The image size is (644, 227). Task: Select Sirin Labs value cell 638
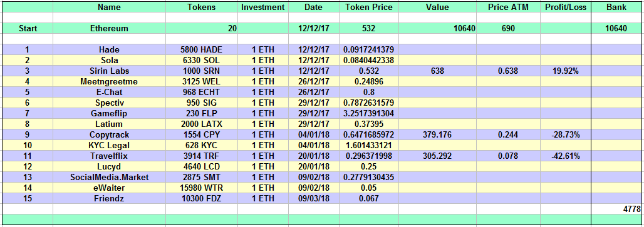(x=437, y=71)
